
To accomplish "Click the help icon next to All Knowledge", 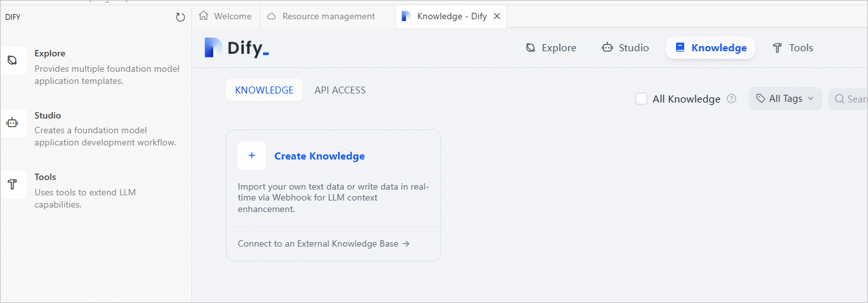I will pyautogui.click(x=732, y=99).
